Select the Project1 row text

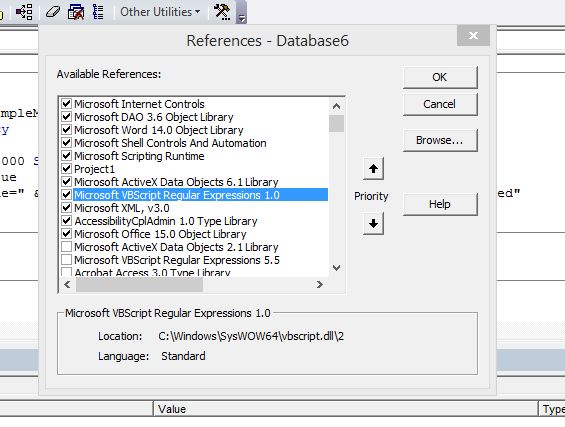pos(94,169)
